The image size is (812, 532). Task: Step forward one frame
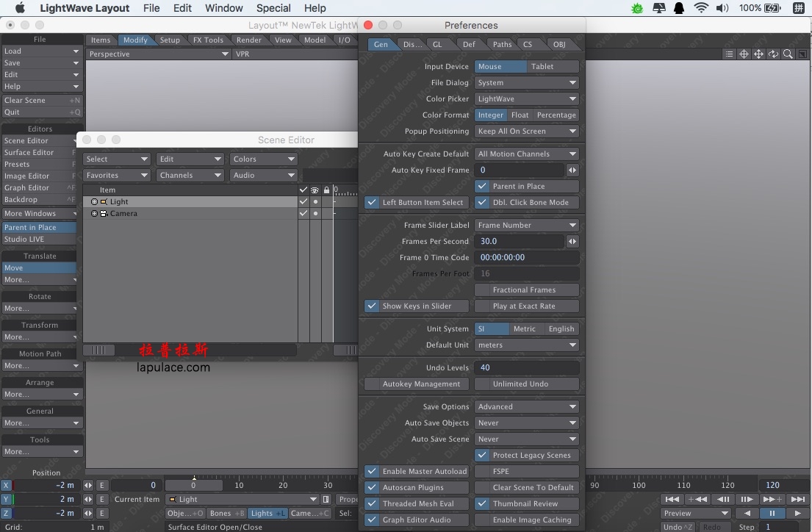(747, 499)
